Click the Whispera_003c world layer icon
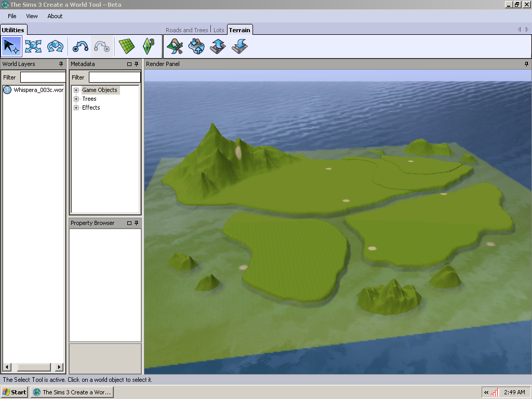 tap(7, 90)
